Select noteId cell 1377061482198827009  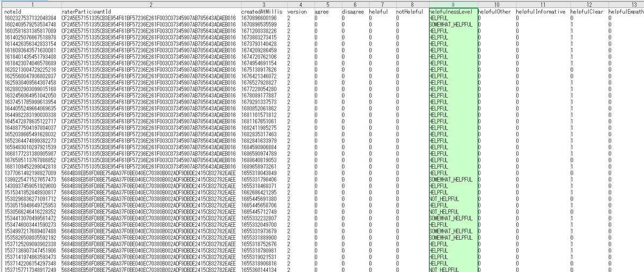31,173
